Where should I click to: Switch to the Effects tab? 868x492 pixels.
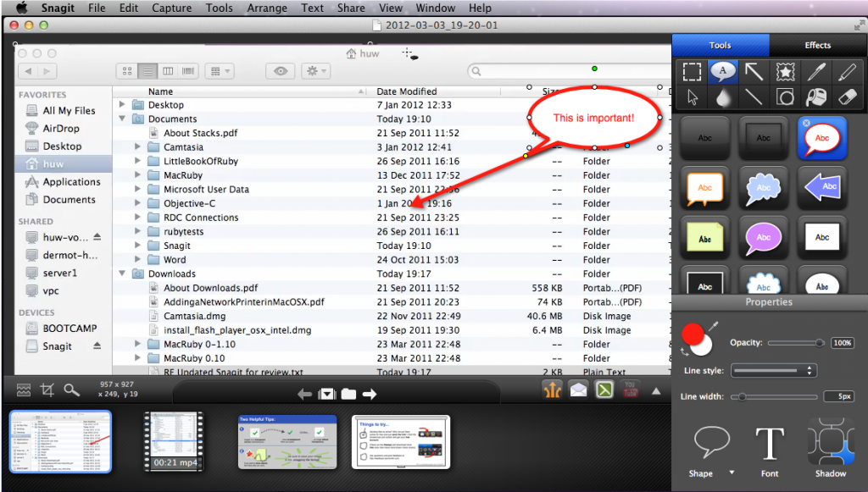(818, 46)
